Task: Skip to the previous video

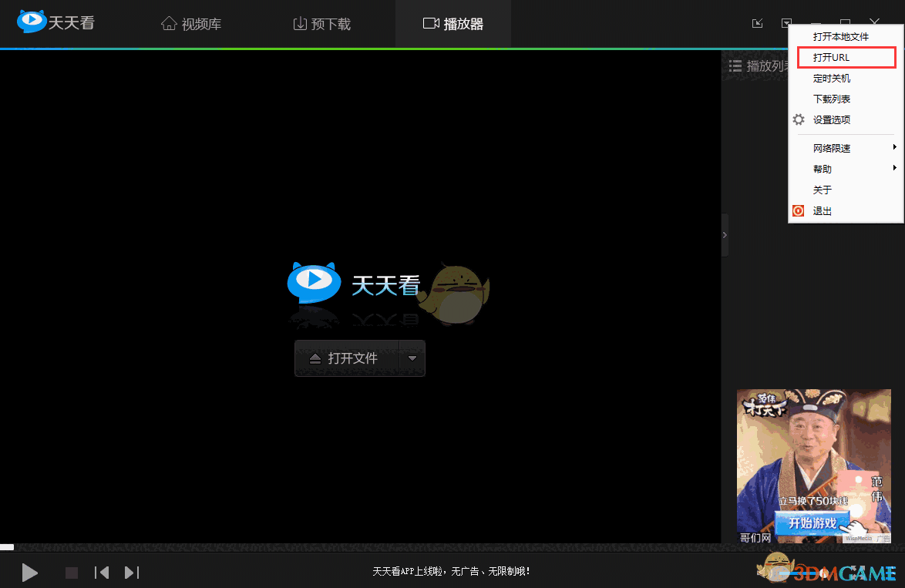Action: pyautogui.click(x=102, y=573)
